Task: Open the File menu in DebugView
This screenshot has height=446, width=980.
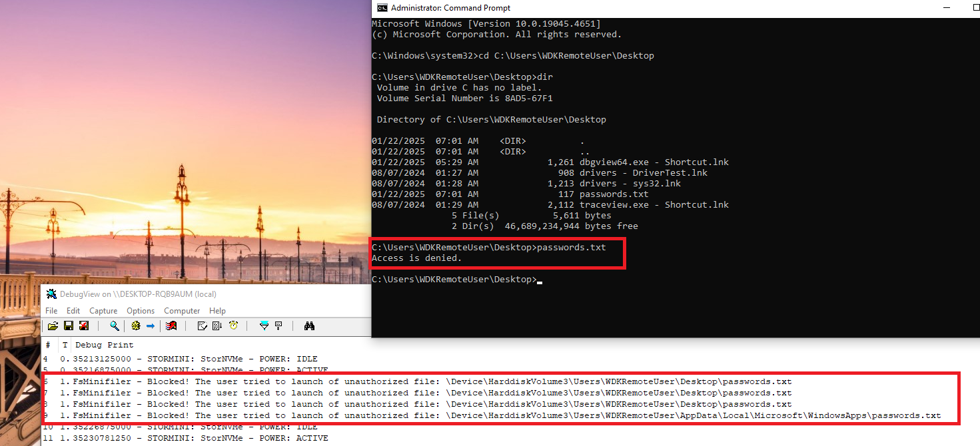Action: [51, 311]
